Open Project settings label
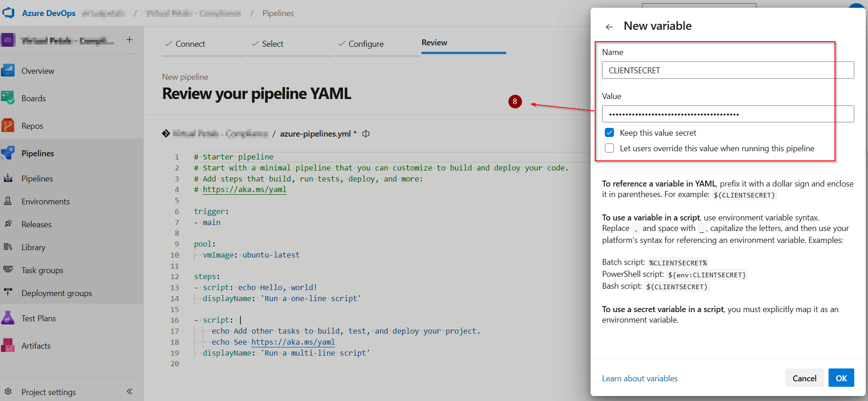The image size is (868, 401). (49, 392)
